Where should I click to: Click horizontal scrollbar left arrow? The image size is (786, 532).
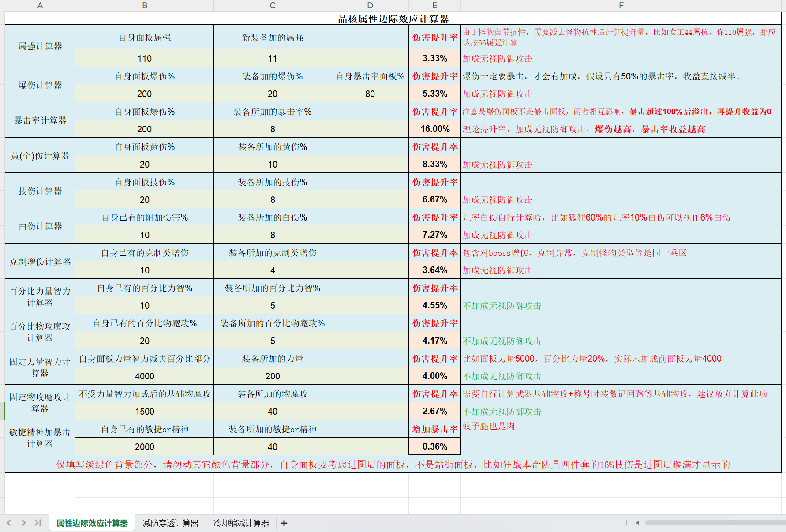[x=637, y=523]
